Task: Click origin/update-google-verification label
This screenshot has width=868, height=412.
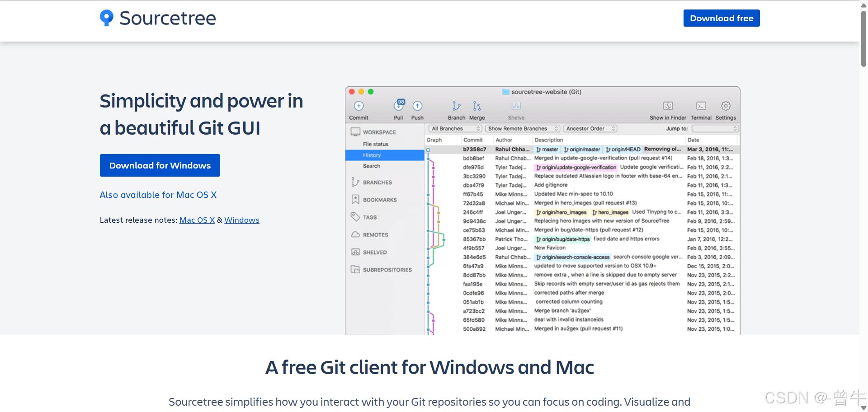Action: [x=576, y=167]
